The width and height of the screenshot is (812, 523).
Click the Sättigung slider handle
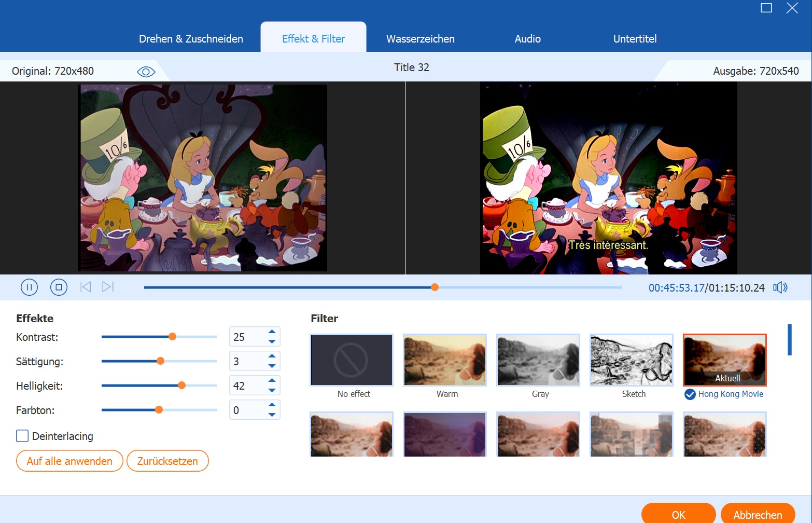160,361
